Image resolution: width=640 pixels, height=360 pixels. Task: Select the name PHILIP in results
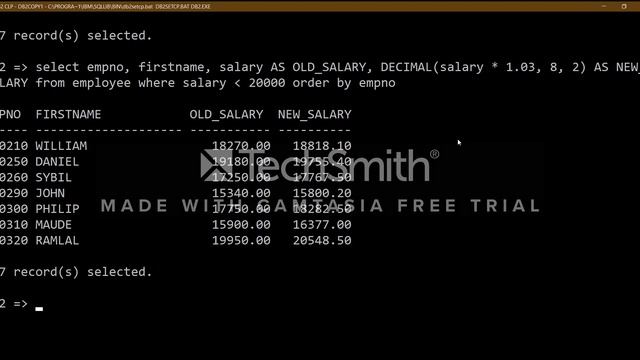pyautogui.click(x=57, y=209)
